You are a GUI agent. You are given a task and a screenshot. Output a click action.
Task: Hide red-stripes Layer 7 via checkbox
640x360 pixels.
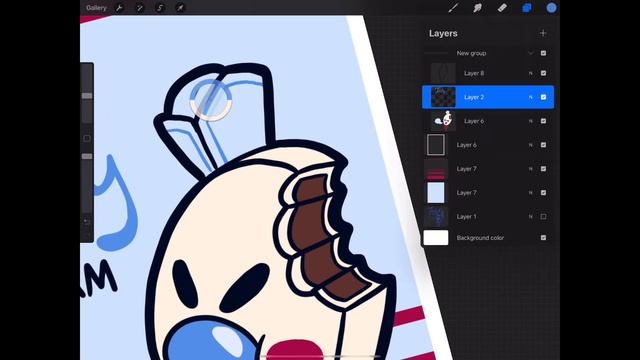pyautogui.click(x=543, y=169)
